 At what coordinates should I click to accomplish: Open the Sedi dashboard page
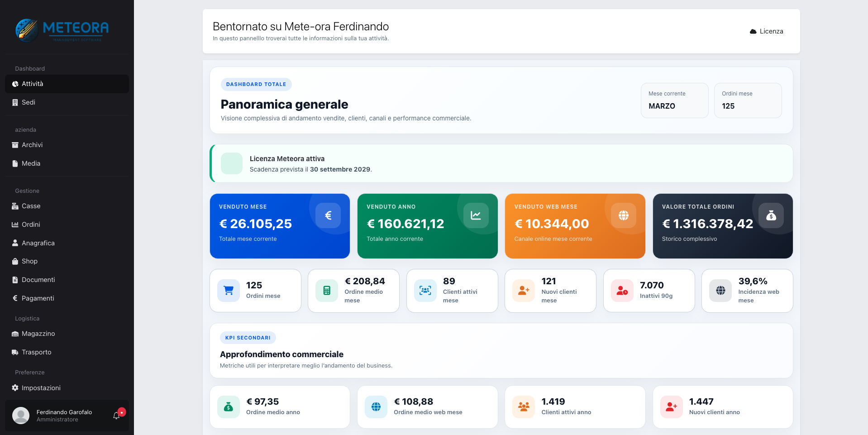coord(29,102)
